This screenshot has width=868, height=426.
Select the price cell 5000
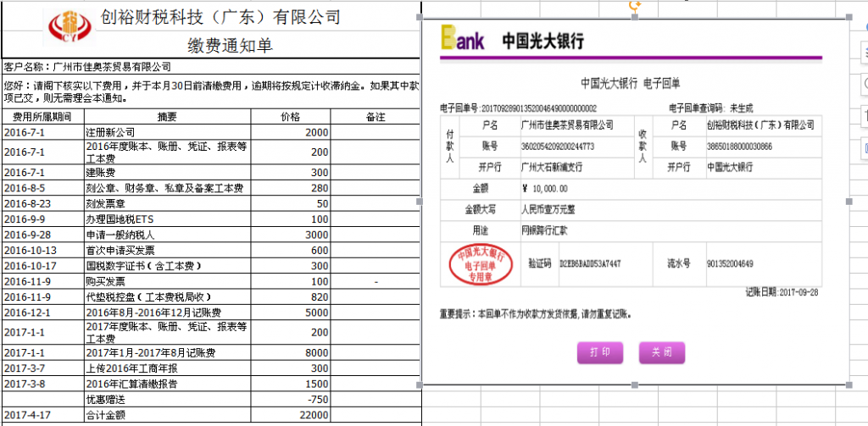291,312
